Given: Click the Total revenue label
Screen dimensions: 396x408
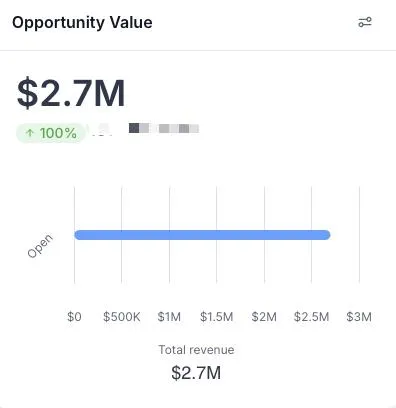Looking at the screenshot, I should click(196, 350).
